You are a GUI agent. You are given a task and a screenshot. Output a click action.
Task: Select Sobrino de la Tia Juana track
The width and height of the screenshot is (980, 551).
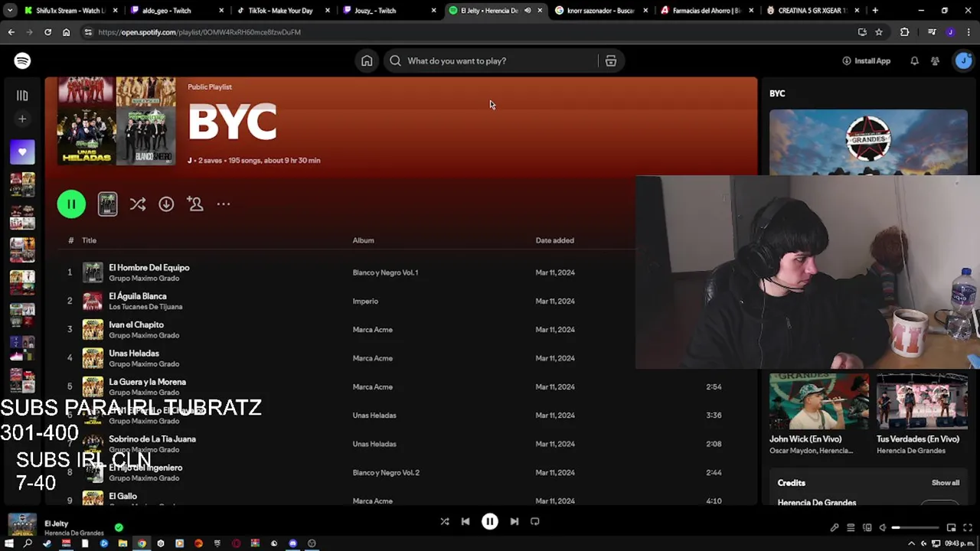click(x=152, y=439)
